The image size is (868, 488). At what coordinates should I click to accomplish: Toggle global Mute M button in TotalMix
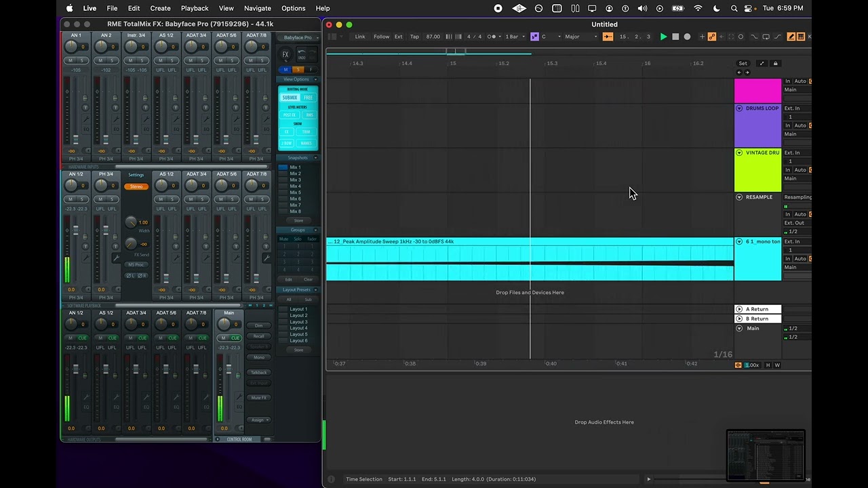285,70
